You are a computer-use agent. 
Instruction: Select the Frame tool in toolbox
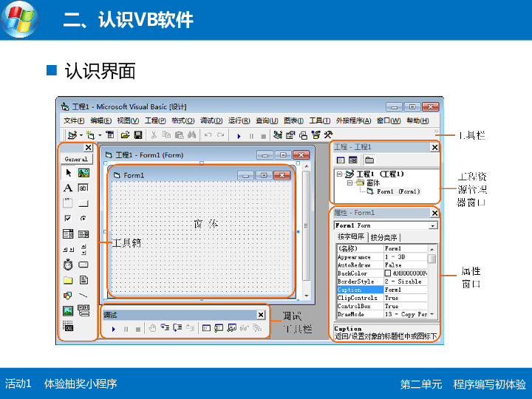(68, 203)
